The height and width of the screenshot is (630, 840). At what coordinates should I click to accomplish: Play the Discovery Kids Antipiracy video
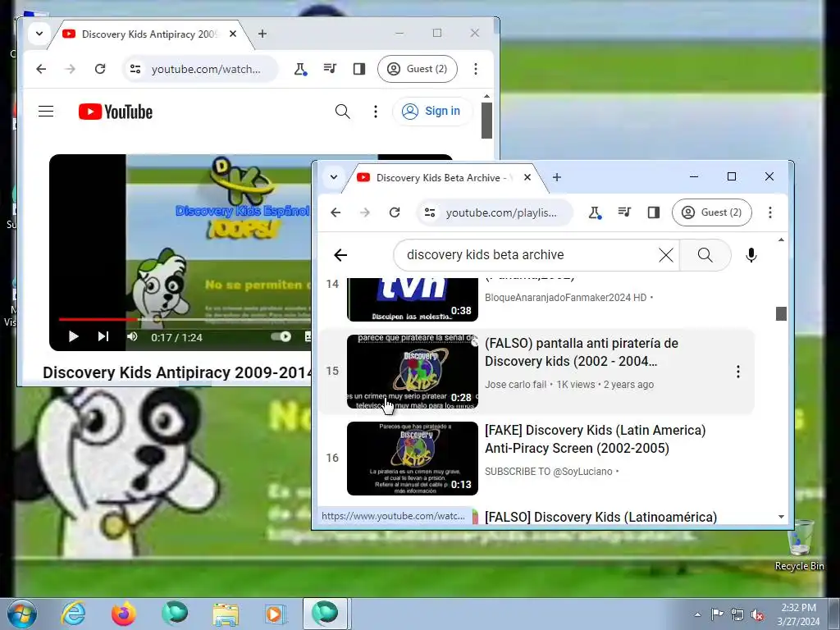[x=73, y=336]
